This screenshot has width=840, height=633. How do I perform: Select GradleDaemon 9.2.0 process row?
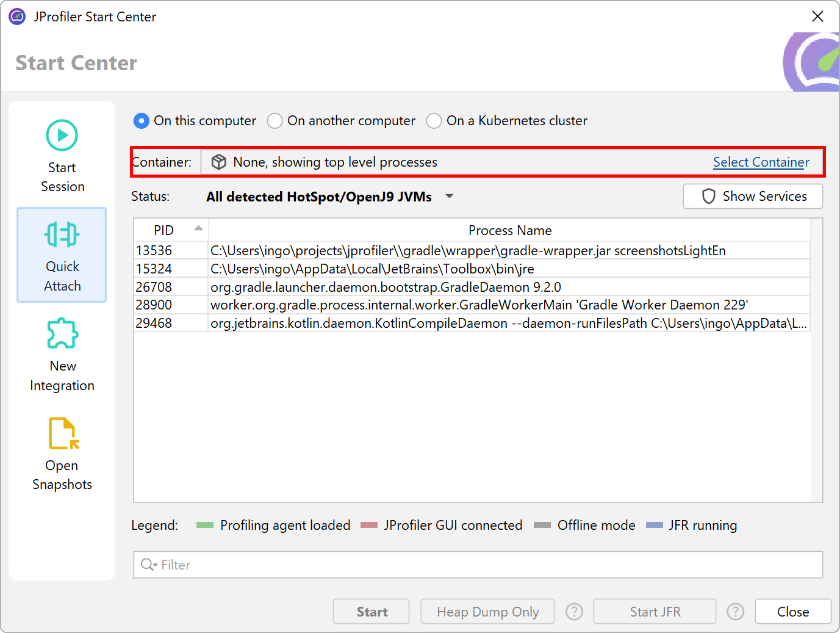(386, 287)
